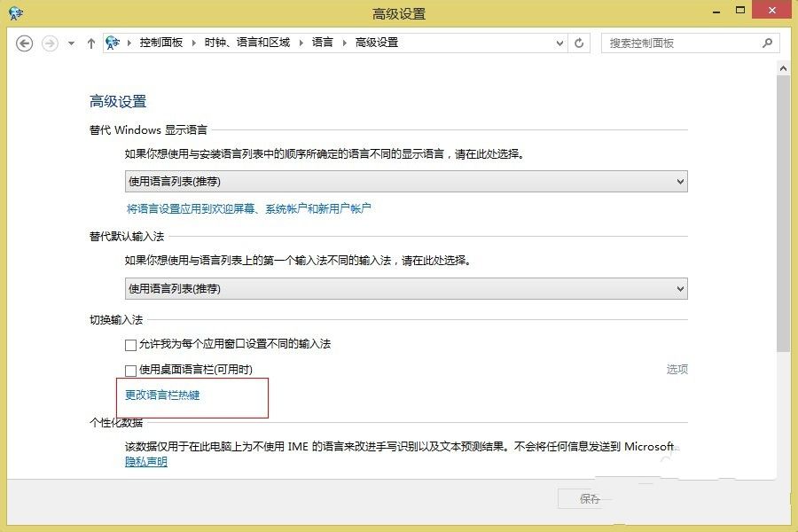This screenshot has width=798, height=532.
Task: Open the 隐私声明 link
Action: [145, 461]
